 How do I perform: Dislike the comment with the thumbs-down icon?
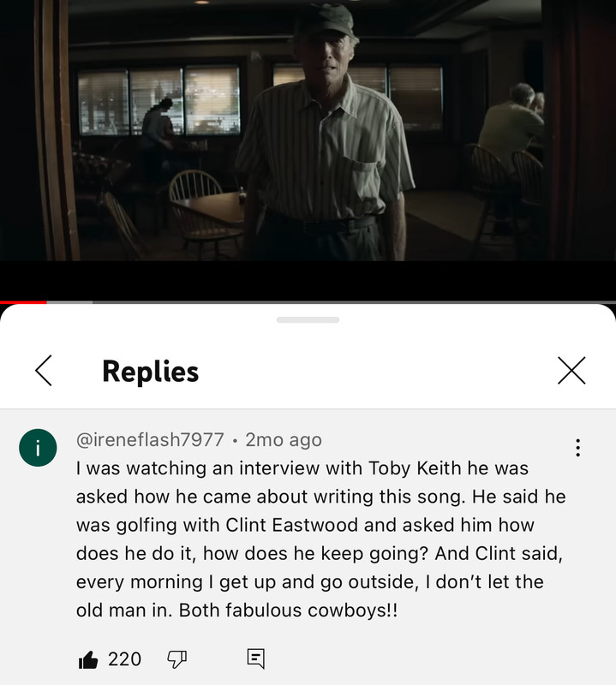pos(177,659)
